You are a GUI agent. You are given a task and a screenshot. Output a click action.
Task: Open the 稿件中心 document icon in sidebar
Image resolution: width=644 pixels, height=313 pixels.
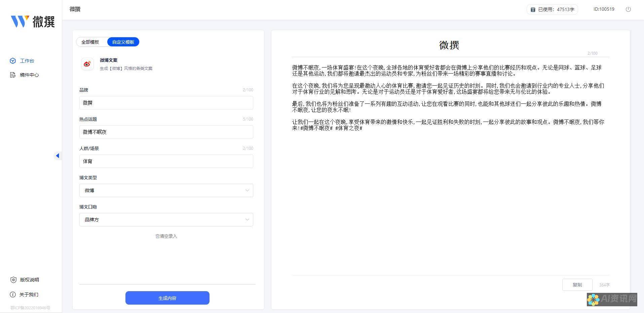tap(13, 75)
